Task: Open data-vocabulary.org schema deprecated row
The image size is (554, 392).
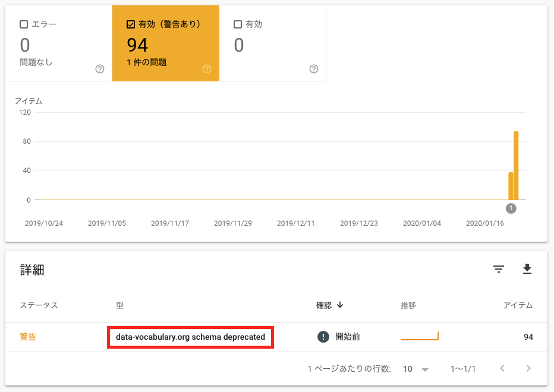Action: click(276, 337)
